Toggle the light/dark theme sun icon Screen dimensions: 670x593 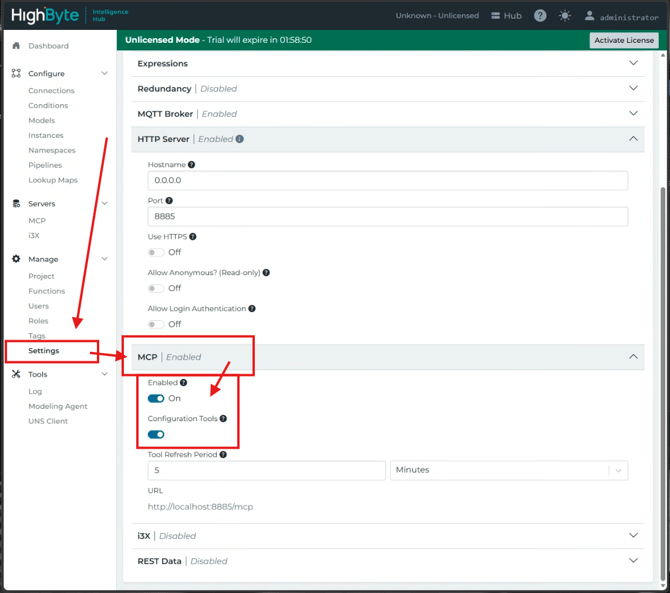coord(565,16)
